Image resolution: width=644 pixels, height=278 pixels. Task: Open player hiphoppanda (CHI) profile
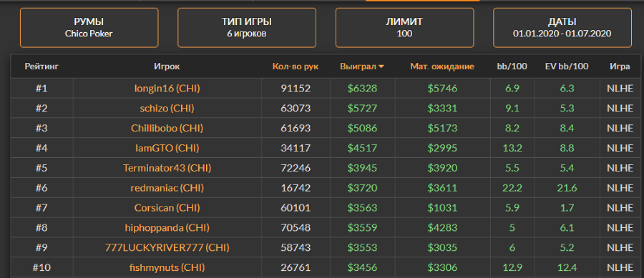coord(167,228)
